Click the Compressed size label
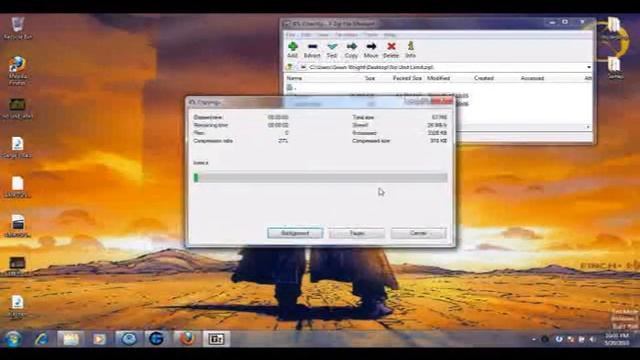This screenshot has height=360, width=640. (371, 141)
